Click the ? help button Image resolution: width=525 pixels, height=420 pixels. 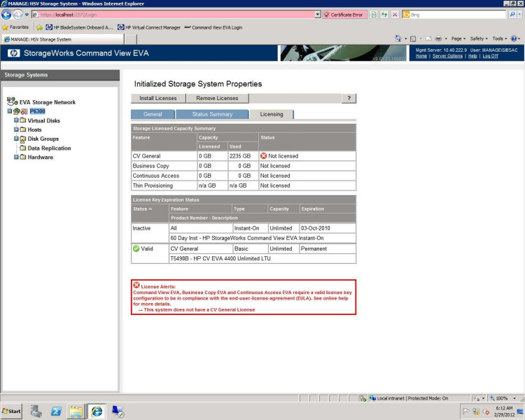pos(349,98)
